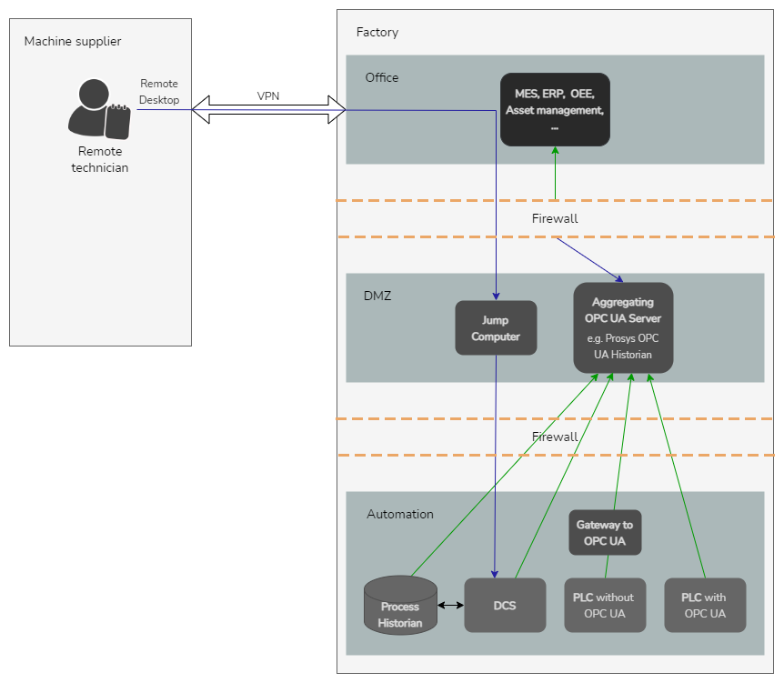Screen dimensions: 784x683
Task: Toggle the lower Firewall dashed barrier
Action: coord(555,437)
